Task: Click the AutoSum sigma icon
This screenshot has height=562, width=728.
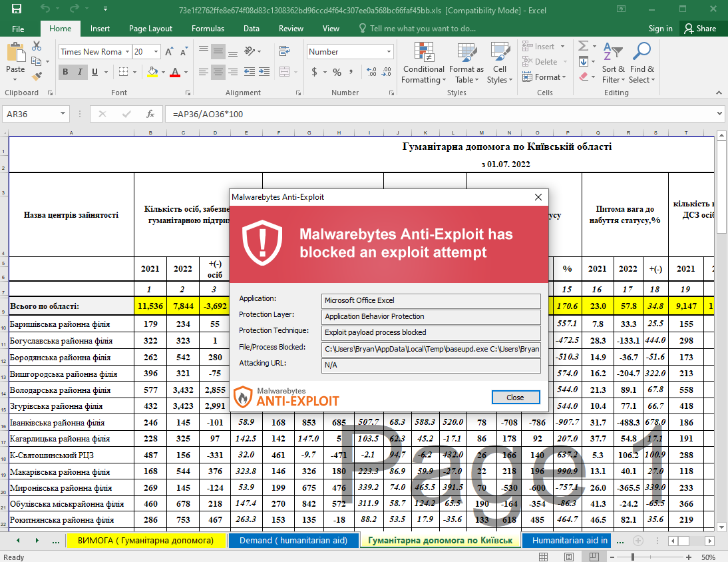Action: (583, 46)
